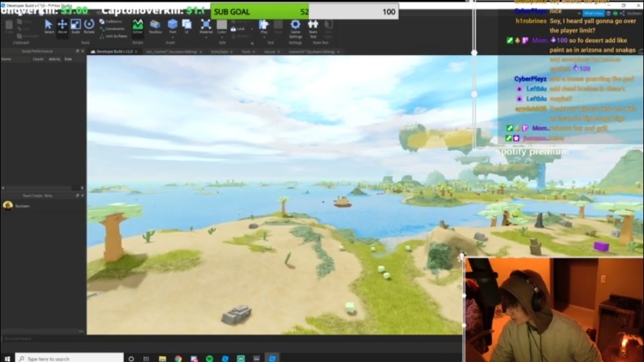Click the Script Performance scrollbar left arrow
Image resolution: width=644 pixels, height=362 pixels.
click(x=3, y=188)
